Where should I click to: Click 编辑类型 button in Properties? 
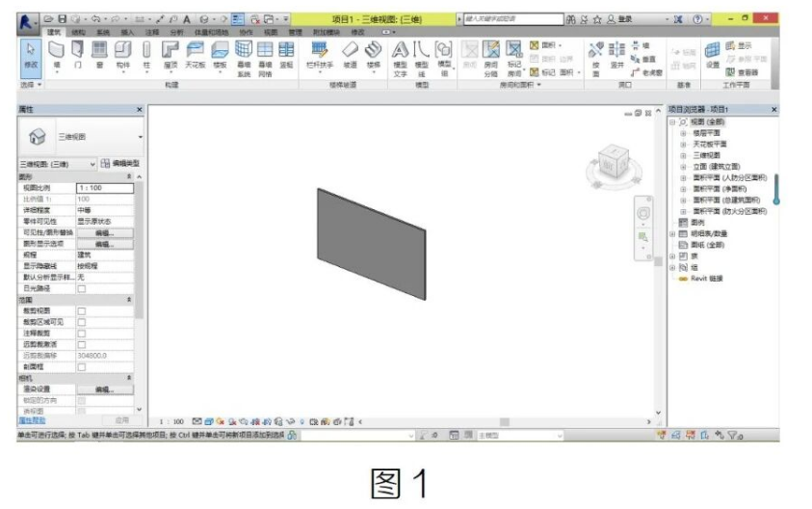tap(120, 163)
